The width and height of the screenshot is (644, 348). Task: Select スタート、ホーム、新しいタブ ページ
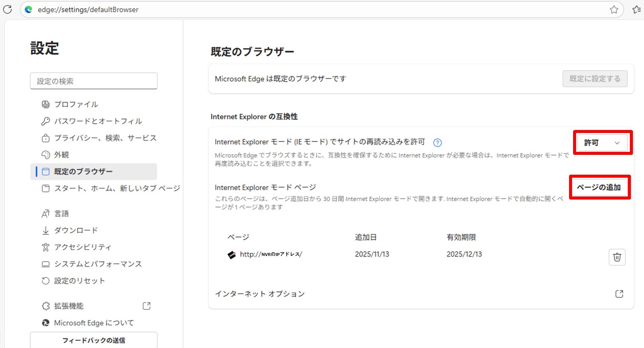[117, 188]
